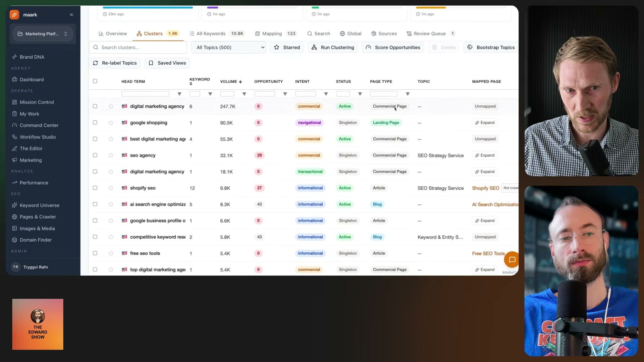Open filter options for Status column

point(360,94)
